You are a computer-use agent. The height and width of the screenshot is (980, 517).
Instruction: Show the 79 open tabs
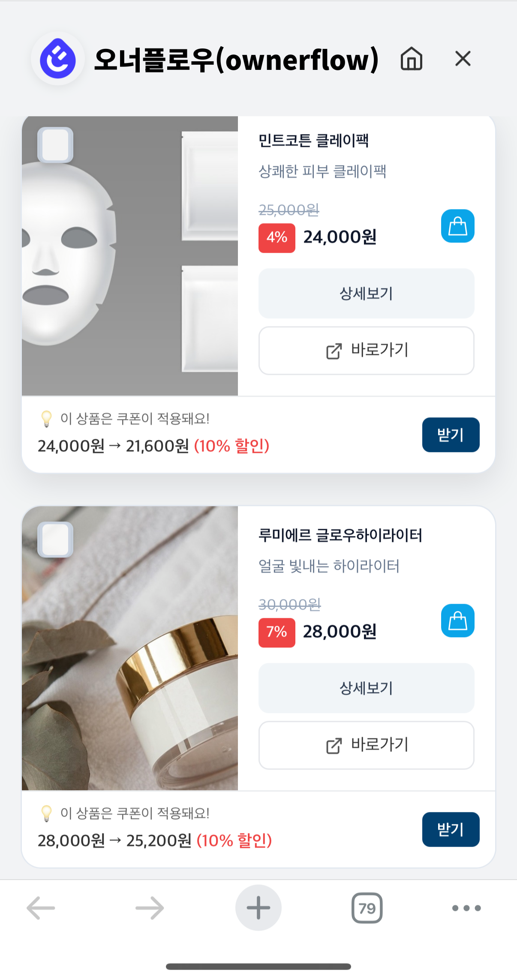point(367,908)
